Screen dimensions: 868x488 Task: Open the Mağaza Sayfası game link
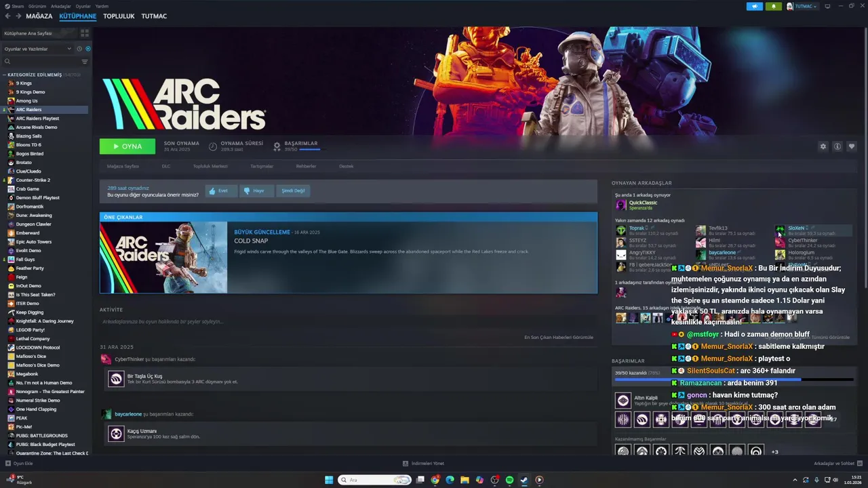point(123,166)
